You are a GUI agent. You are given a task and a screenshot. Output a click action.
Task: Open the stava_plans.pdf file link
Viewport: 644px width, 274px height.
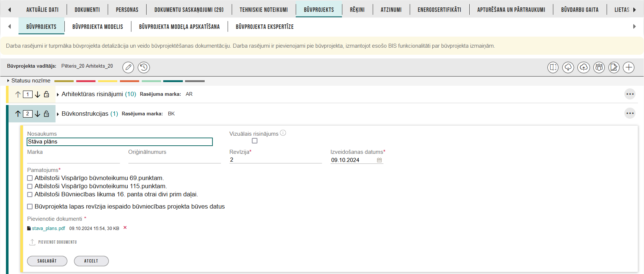pyautogui.click(x=48, y=229)
